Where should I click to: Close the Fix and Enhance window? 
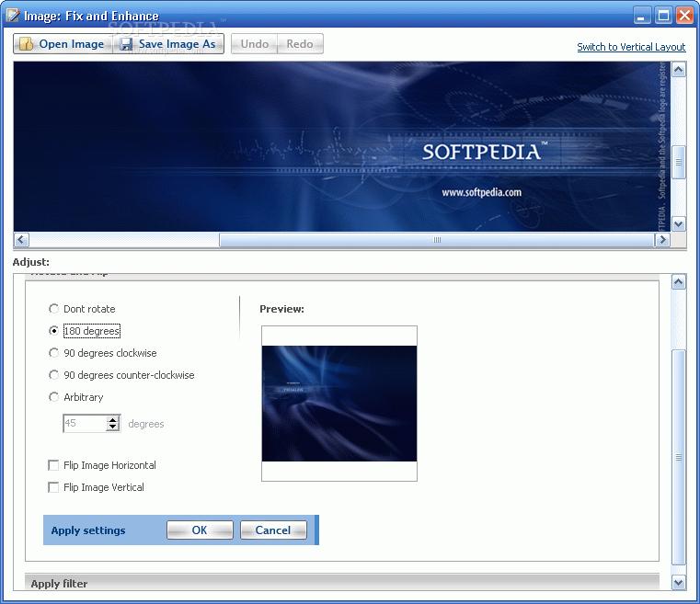[x=684, y=16]
